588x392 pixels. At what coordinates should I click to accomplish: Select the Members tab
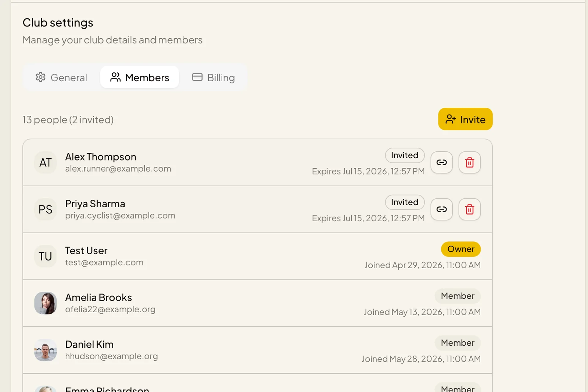coord(140,78)
